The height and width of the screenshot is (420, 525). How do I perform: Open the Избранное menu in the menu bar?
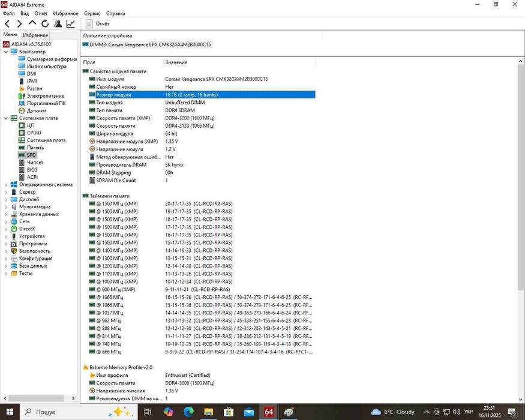[x=65, y=13]
